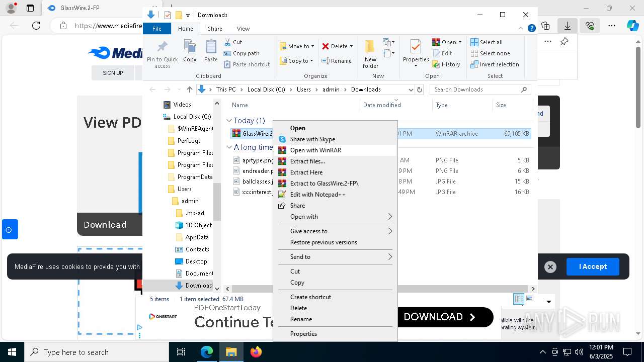
Task: Open Task View on taskbar
Action: (181, 352)
